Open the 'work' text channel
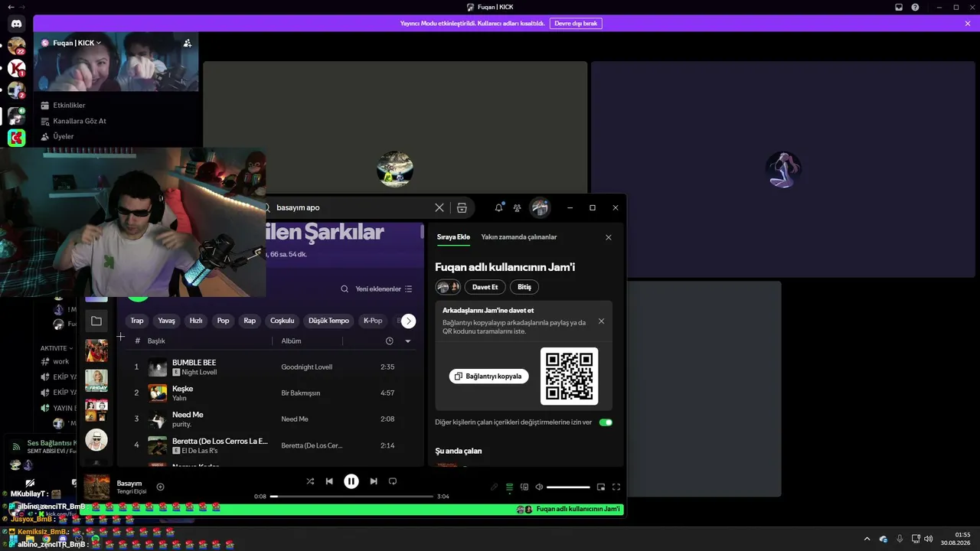The image size is (980, 551). tap(61, 361)
